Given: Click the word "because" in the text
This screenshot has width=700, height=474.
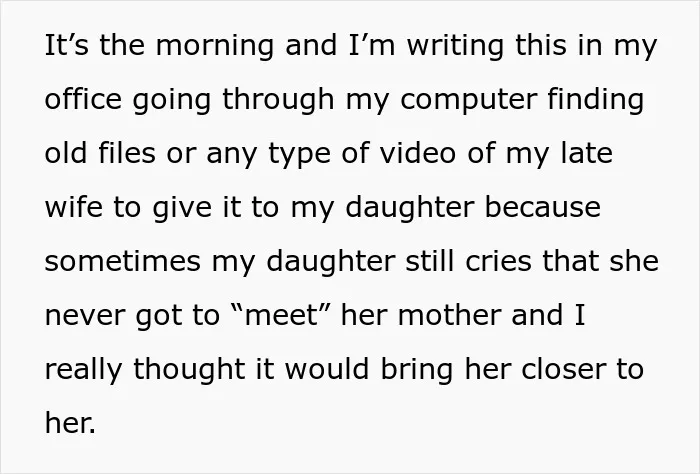Looking at the screenshot, I should pyautogui.click(x=542, y=207).
